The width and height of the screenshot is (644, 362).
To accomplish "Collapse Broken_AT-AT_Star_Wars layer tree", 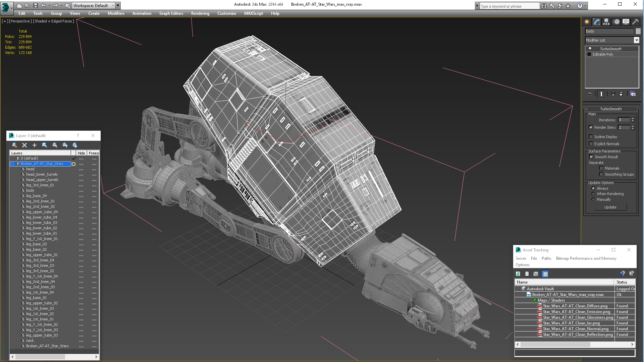I will 12,164.
